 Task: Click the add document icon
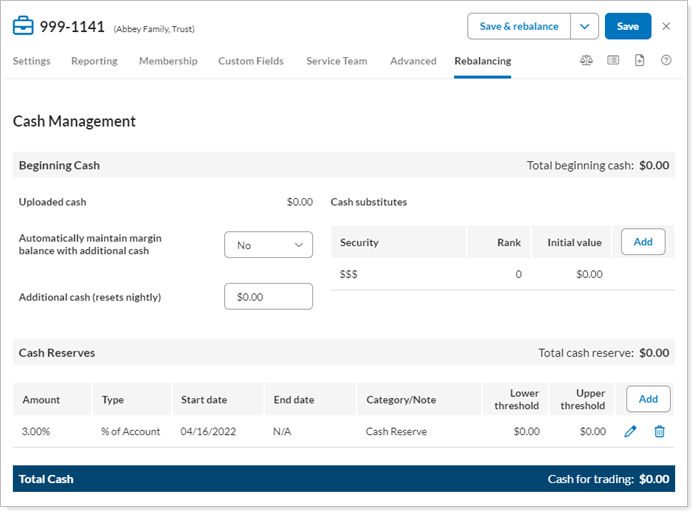coord(640,61)
